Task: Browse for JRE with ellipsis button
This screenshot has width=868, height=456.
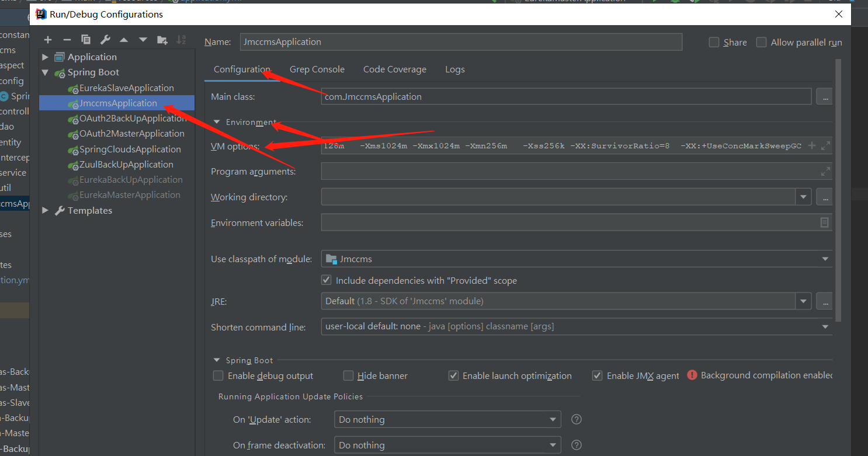Action: (824, 301)
